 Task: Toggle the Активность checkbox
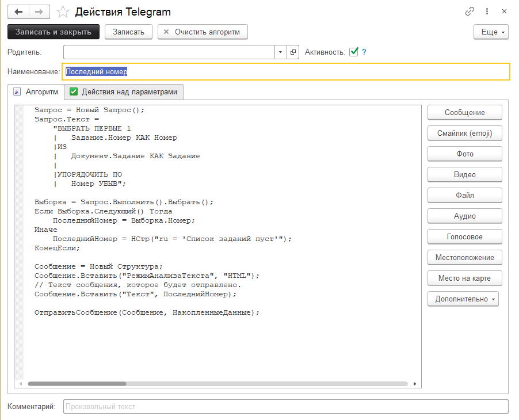tap(354, 52)
